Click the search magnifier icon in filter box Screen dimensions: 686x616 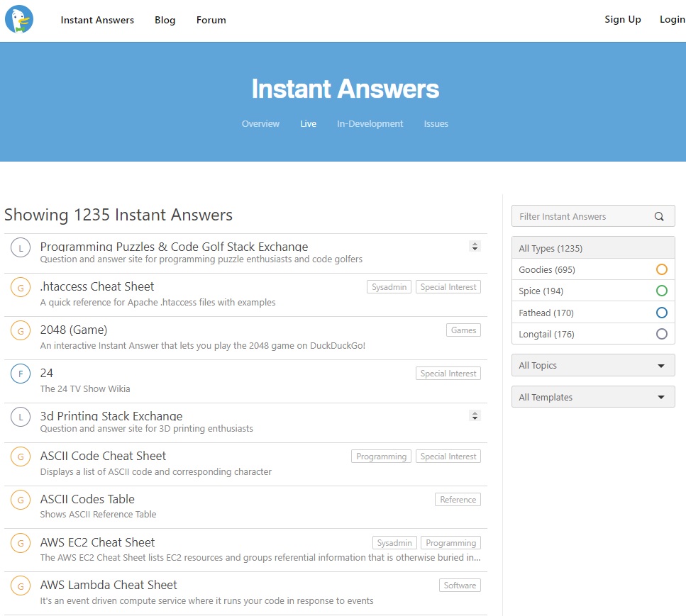659,217
